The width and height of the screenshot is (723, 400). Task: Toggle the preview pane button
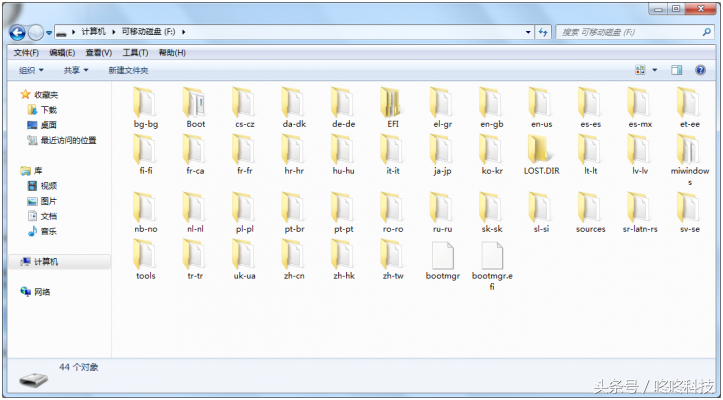pyautogui.click(x=676, y=70)
